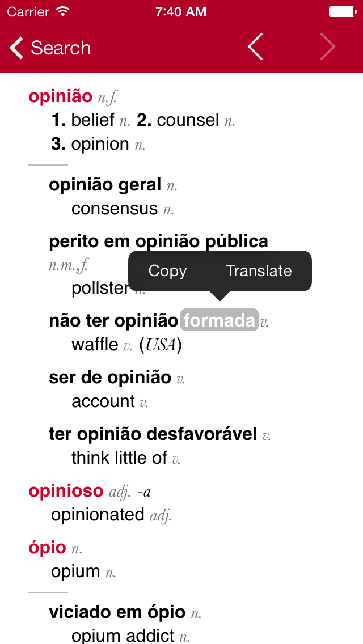Tap the highlighted word formada
Viewport: 363px width, 644px height.
pos(219,320)
